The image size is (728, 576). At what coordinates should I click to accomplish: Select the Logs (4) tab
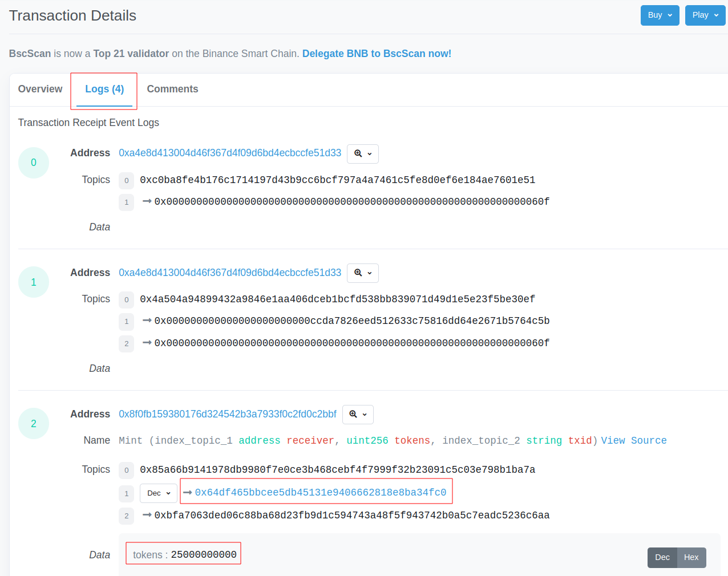[x=104, y=89]
